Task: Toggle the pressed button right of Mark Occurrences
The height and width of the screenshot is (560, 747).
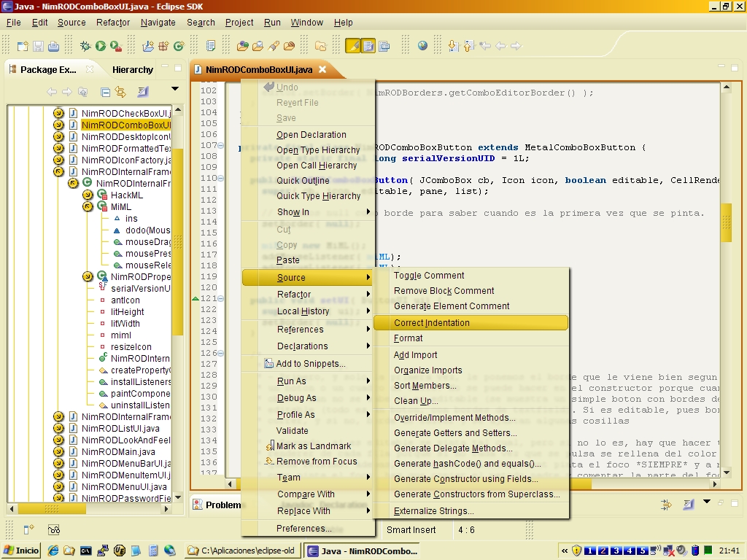Action: (x=368, y=46)
